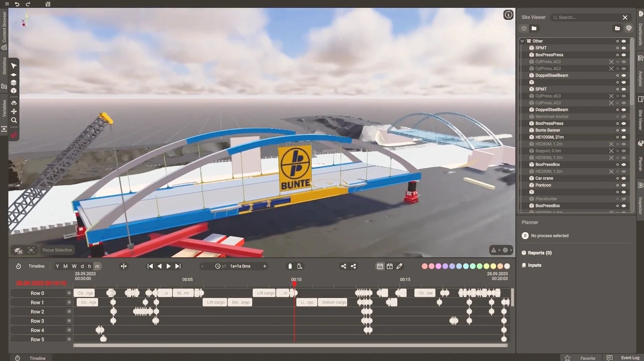The height and width of the screenshot is (361, 644).
Task: Show the hidden Placeholder object
Action: click(624, 199)
